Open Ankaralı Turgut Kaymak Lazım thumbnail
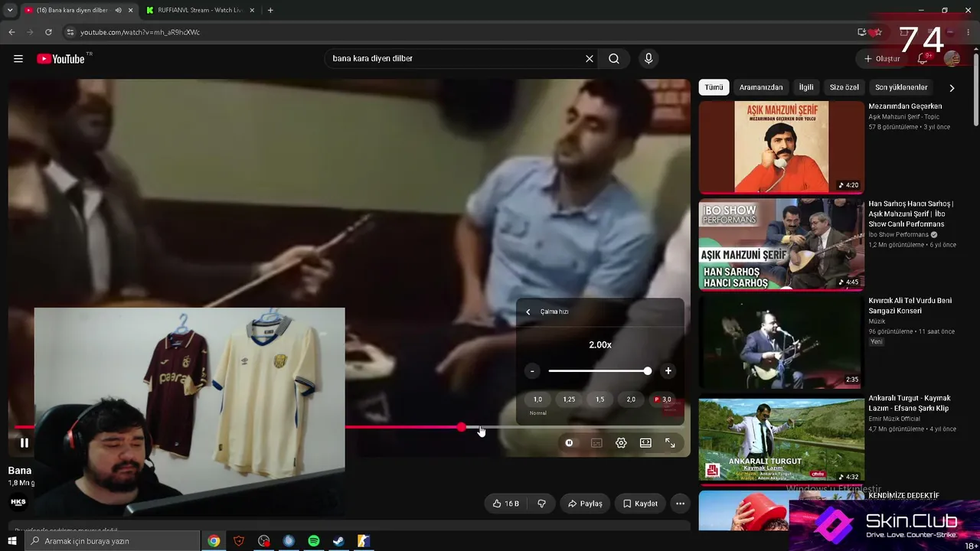This screenshot has height=551, width=980. 781,439
